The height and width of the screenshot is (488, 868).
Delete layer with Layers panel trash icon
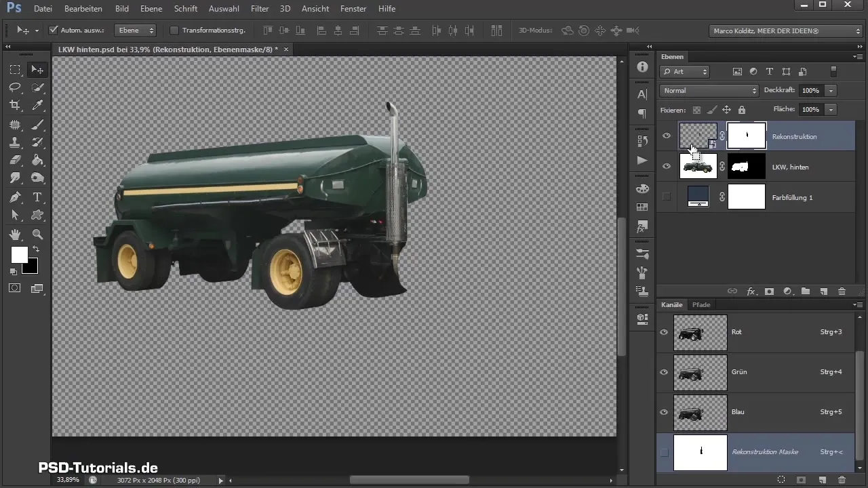point(842,291)
